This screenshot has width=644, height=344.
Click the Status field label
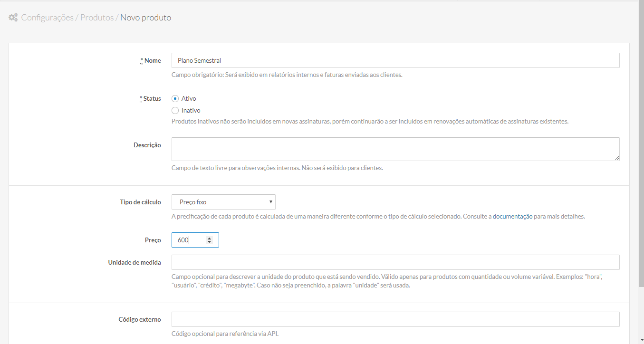tap(152, 98)
